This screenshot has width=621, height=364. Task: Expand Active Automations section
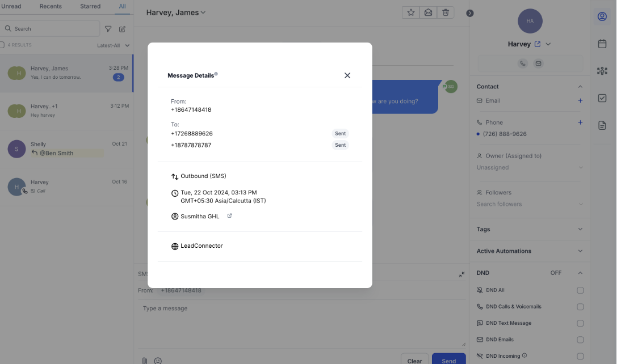pos(580,251)
